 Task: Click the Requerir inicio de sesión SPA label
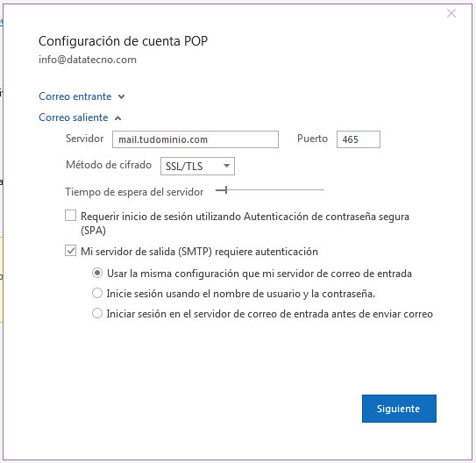[x=245, y=224]
